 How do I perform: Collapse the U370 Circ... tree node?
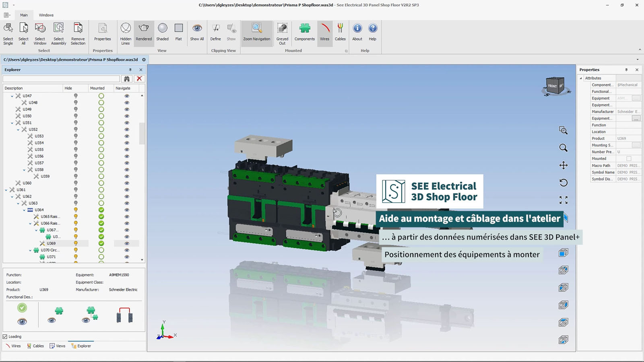coord(30,250)
